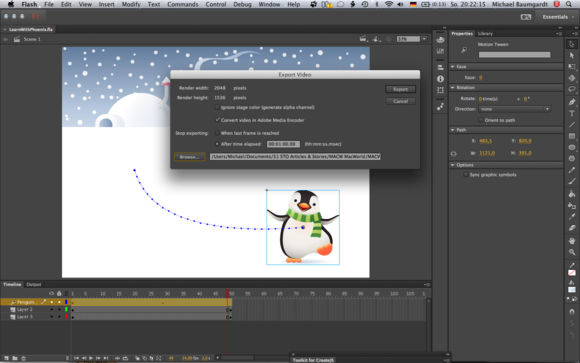580x363 pixels.
Task: Select the Ink Bottle tool
Action: (572, 205)
